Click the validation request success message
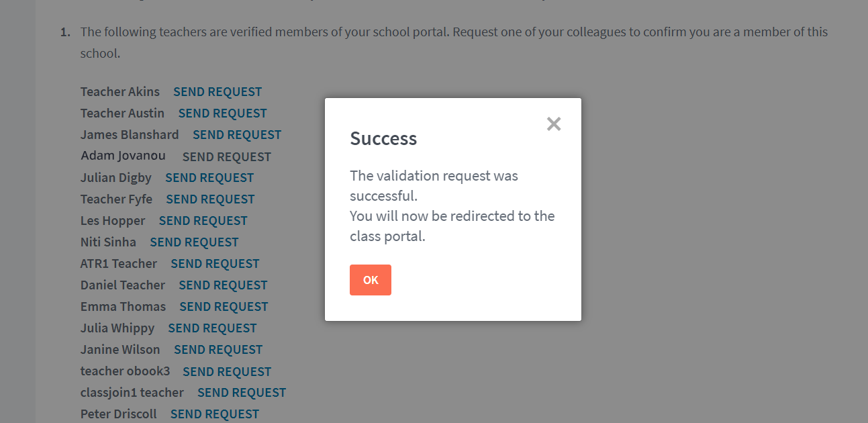The width and height of the screenshot is (868, 423). [x=452, y=205]
